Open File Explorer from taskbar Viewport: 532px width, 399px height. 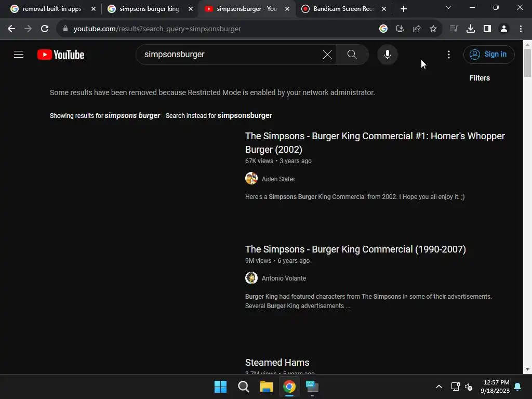(267, 387)
